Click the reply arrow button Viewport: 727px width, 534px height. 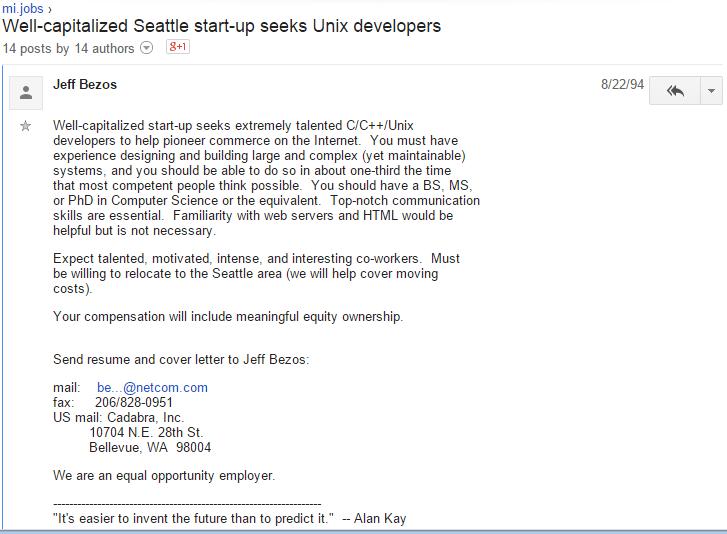(x=675, y=91)
